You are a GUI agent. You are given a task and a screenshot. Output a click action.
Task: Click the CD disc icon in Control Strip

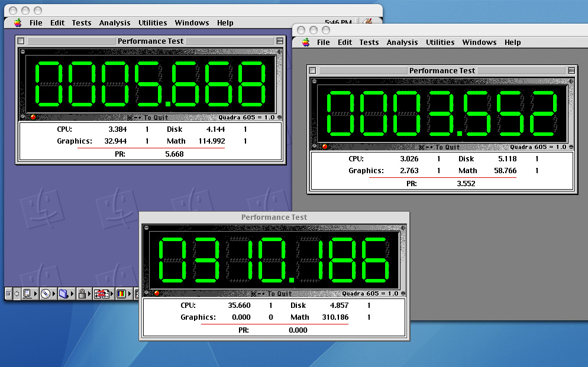[45, 294]
